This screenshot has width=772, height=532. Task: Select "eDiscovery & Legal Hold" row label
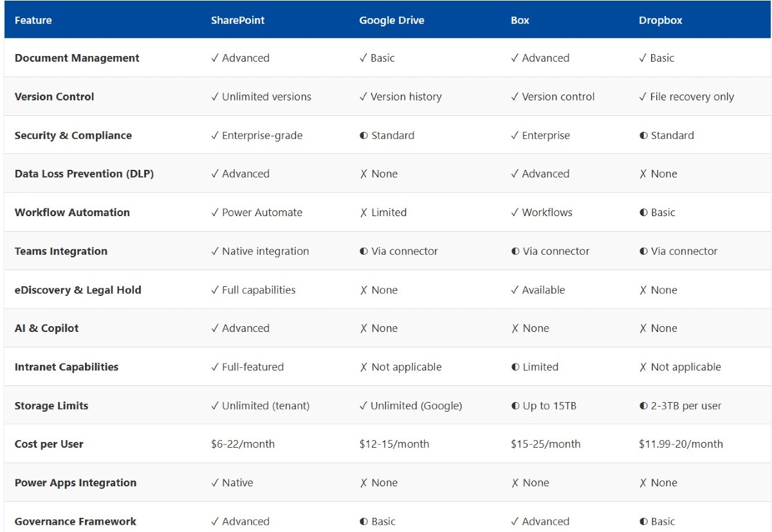tap(78, 289)
